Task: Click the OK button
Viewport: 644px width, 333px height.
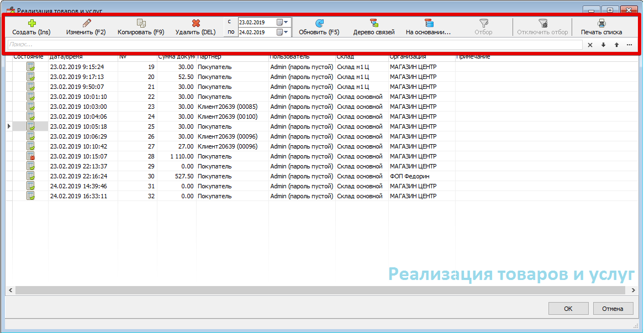Action: [568, 309]
